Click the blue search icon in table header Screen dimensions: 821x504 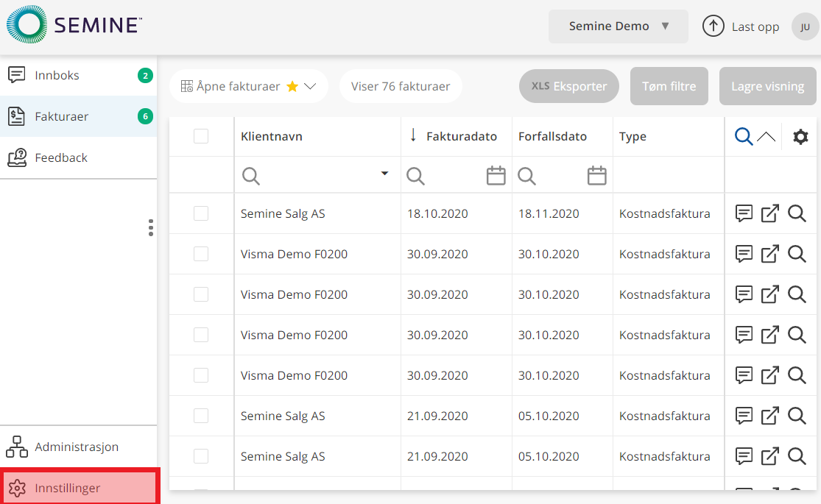[744, 137]
